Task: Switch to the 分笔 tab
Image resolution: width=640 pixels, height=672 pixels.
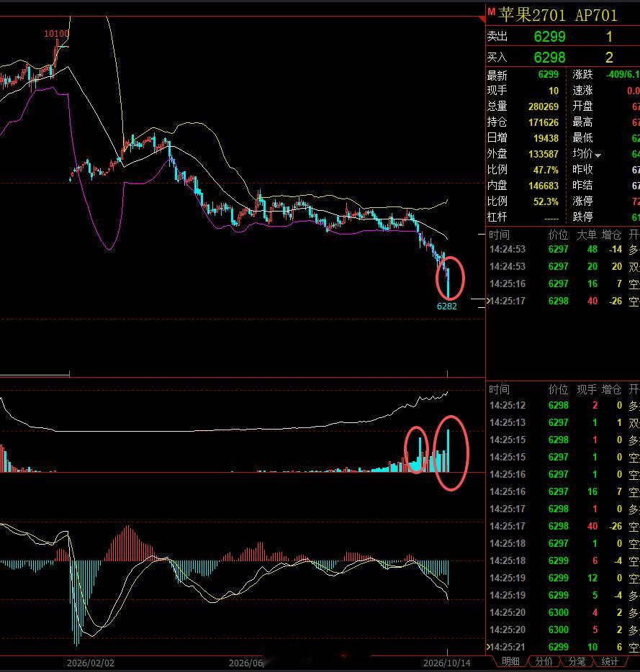Action: 577,662
